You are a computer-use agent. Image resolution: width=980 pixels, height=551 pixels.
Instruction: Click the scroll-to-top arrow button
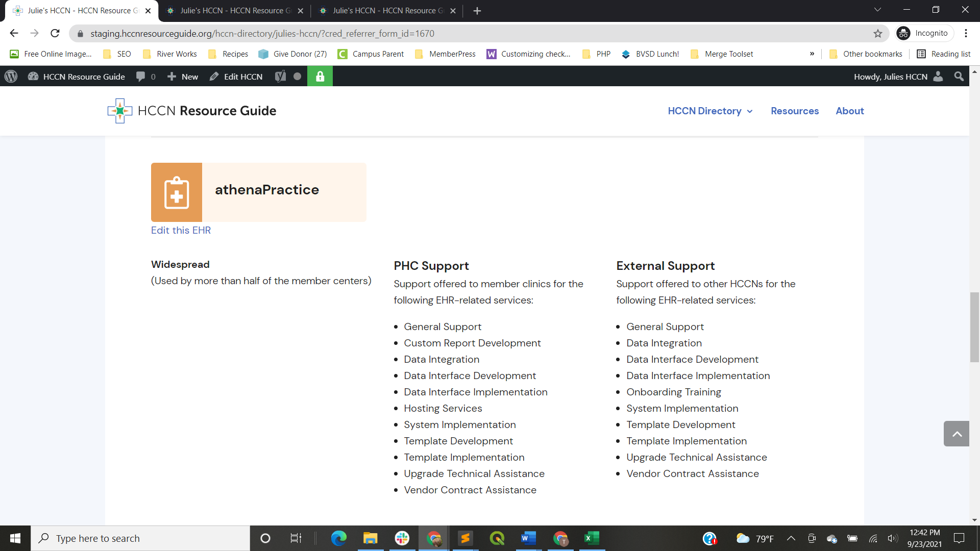957,434
